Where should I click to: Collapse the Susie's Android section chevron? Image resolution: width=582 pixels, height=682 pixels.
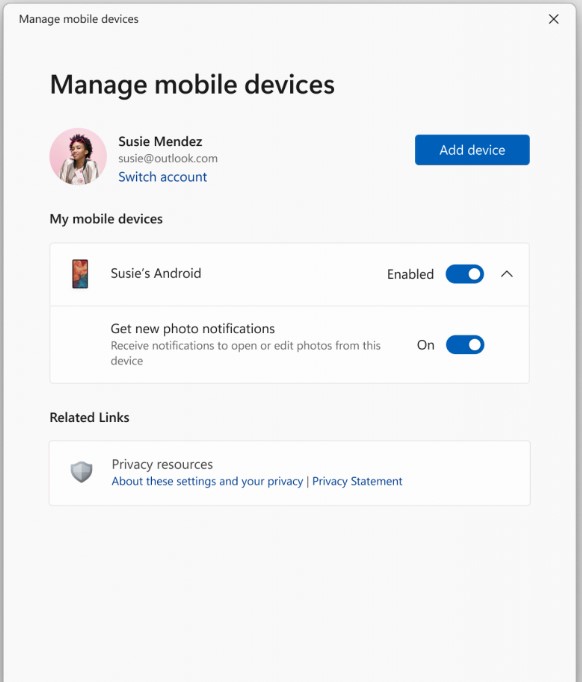pyautogui.click(x=507, y=274)
